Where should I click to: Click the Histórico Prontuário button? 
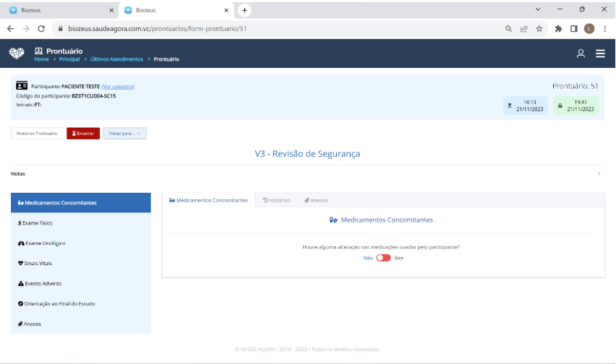pos(37,134)
